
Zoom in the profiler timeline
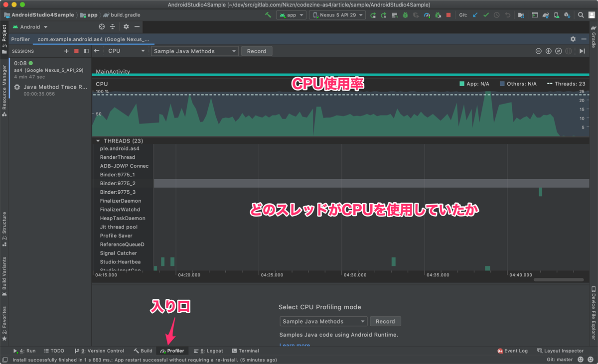(x=549, y=51)
